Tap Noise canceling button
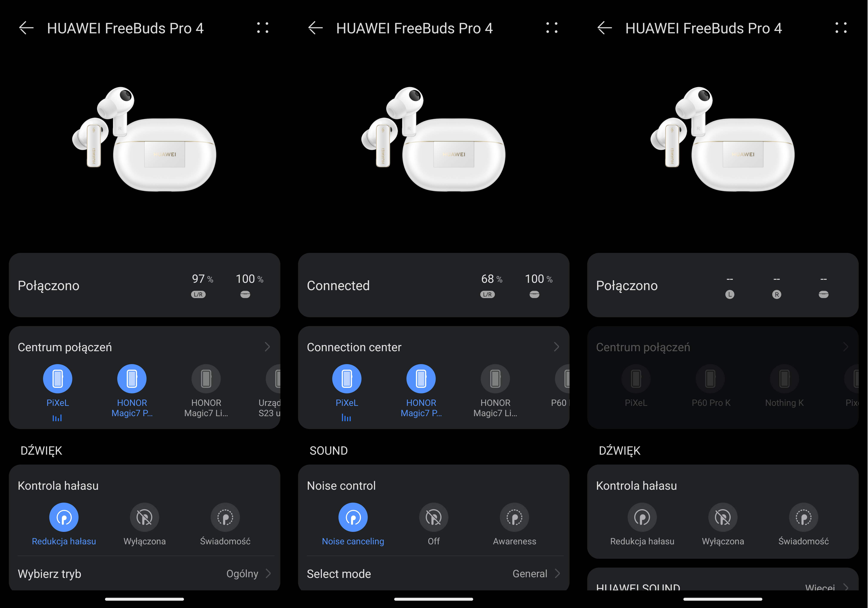This screenshot has width=868, height=608. pos(353,517)
